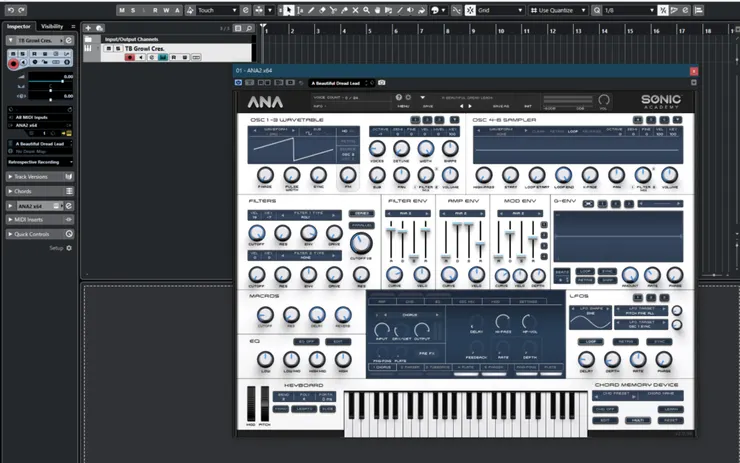Click the ANA logo in the plugin
Image resolution: width=740 pixels, height=463 pixels.
pos(265,102)
